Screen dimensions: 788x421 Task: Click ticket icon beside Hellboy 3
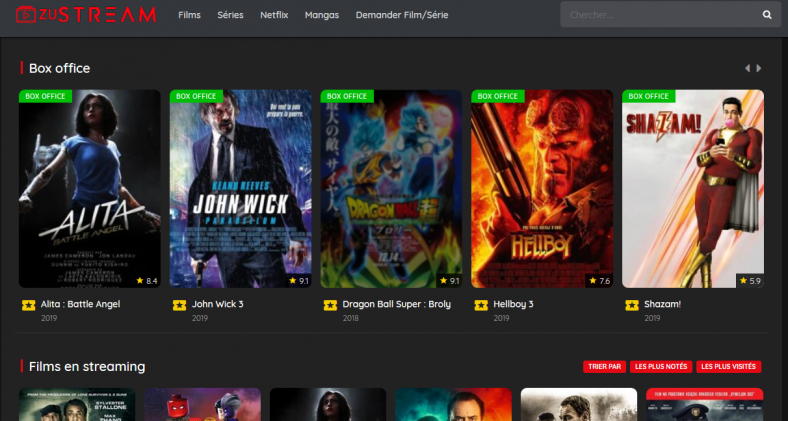click(481, 305)
